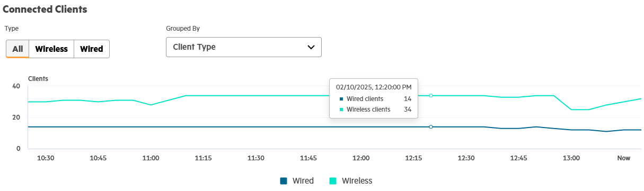Expand dropdown using the chevron arrow
This screenshot has height=191, width=644.
click(311, 47)
